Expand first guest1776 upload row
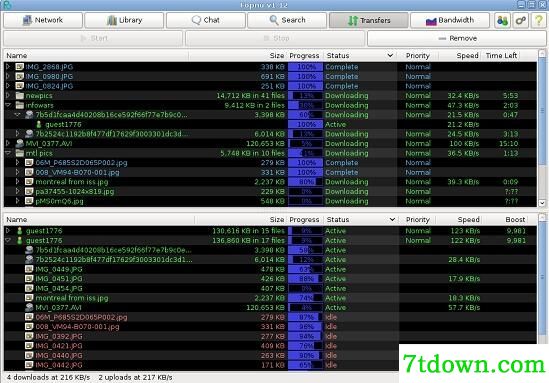 8,231
